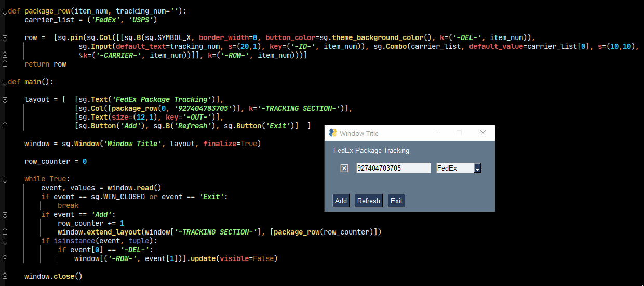This screenshot has width=644, height=286.
Task: Collapse the 'def main()' function fold marker
Action: click(4, 82)
